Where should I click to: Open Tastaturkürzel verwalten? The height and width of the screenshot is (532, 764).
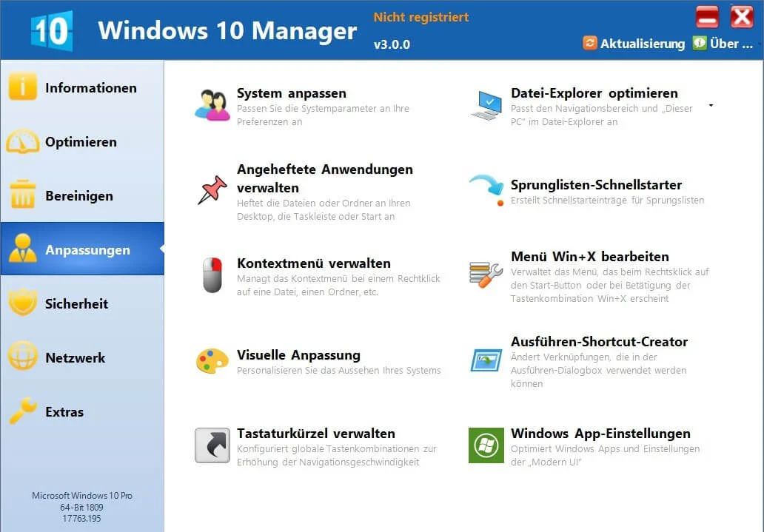pyautogui.click(x=315, y=433)
